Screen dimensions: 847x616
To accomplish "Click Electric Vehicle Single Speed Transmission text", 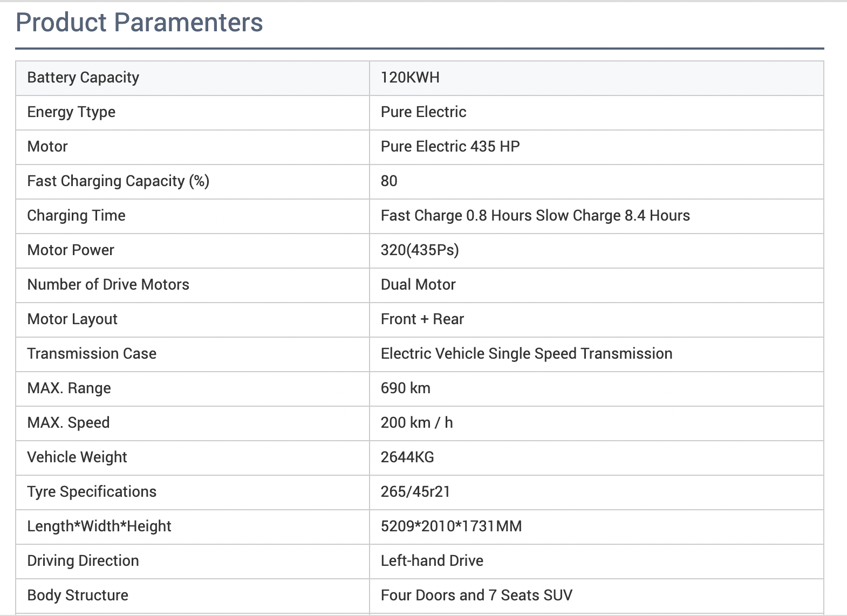I will pos(527,354).
